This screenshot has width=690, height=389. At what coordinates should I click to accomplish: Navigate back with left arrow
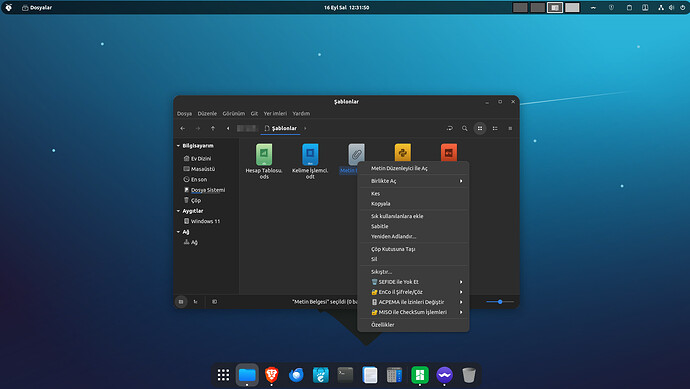183,128
